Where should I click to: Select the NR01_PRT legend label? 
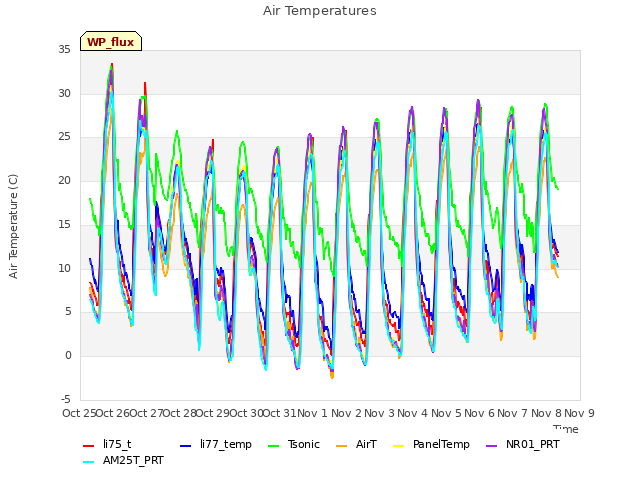(x=533, y=444)
